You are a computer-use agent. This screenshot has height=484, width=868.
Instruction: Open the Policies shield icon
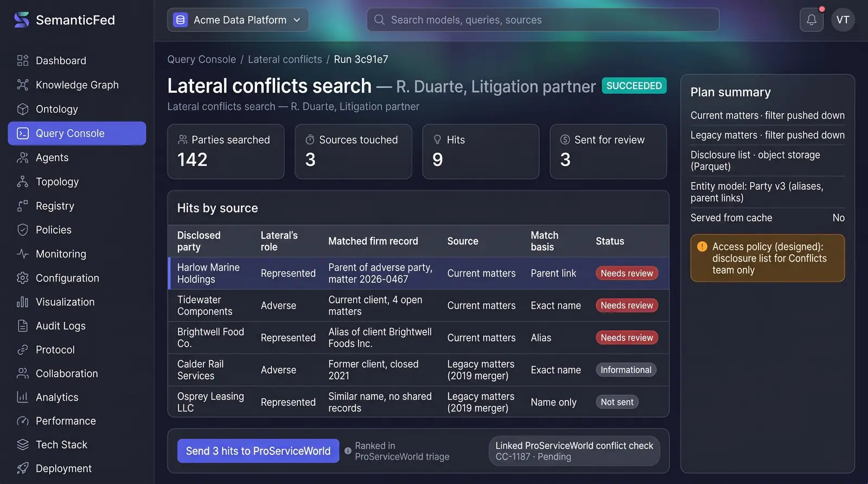click(x=23, y=230)
